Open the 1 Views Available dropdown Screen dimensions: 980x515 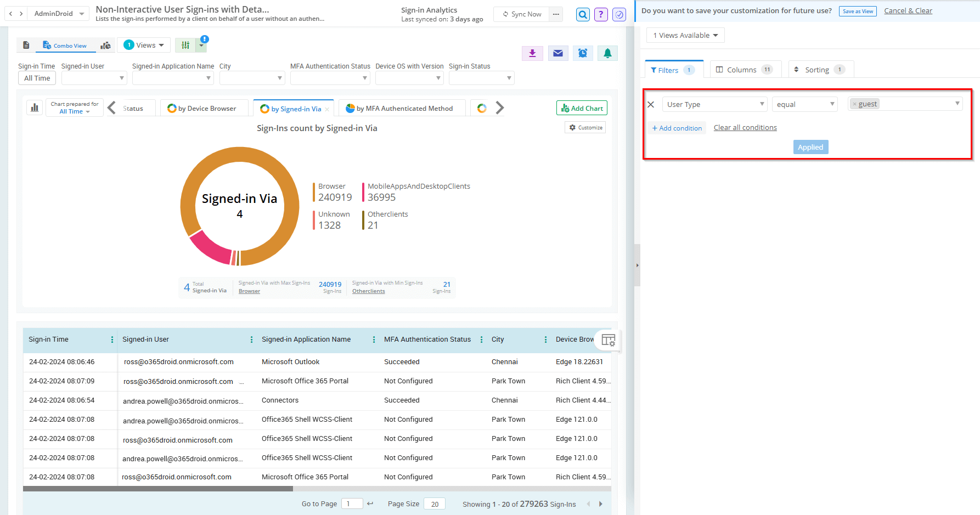click(685, 35)
